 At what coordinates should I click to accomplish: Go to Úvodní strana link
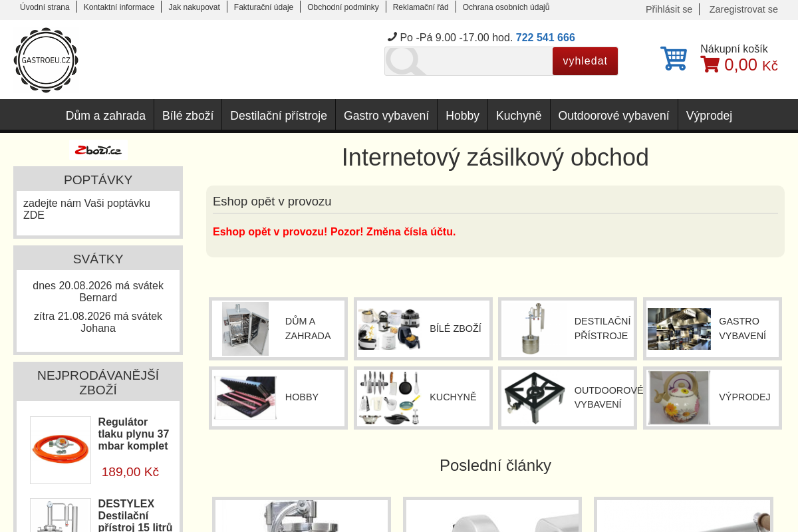tap(45, 7)
